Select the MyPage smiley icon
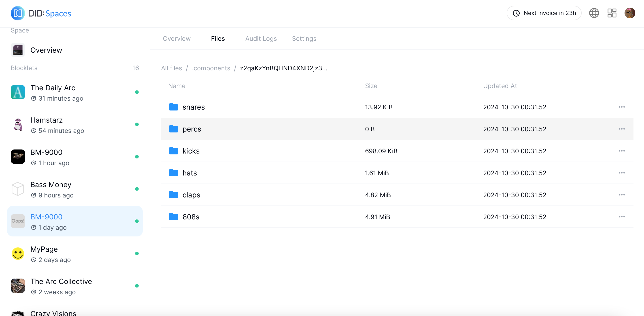This screenshot has width=644, height=316. (18, 253)
